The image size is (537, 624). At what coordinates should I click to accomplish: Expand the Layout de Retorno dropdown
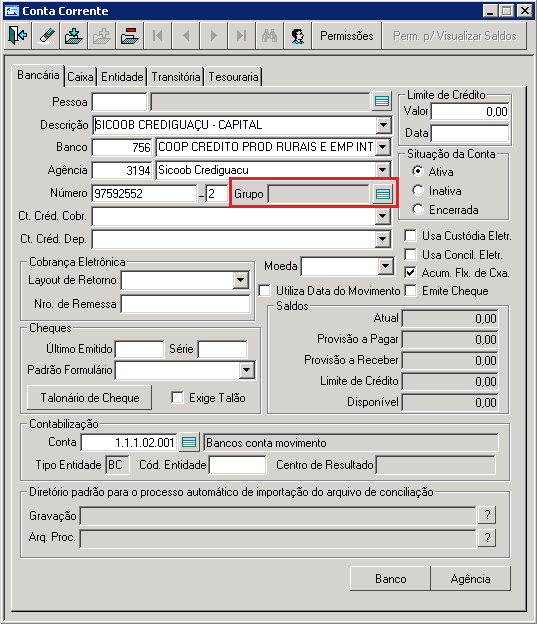[240, 280]
